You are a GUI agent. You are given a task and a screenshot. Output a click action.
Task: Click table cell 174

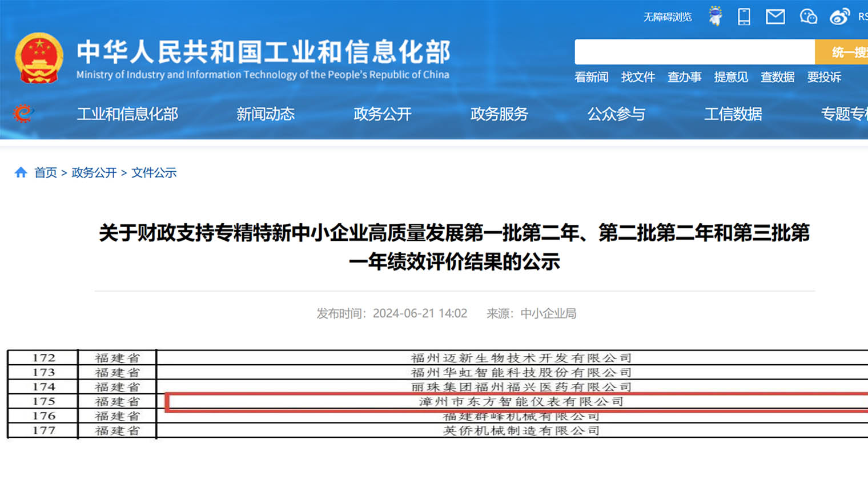43,387
